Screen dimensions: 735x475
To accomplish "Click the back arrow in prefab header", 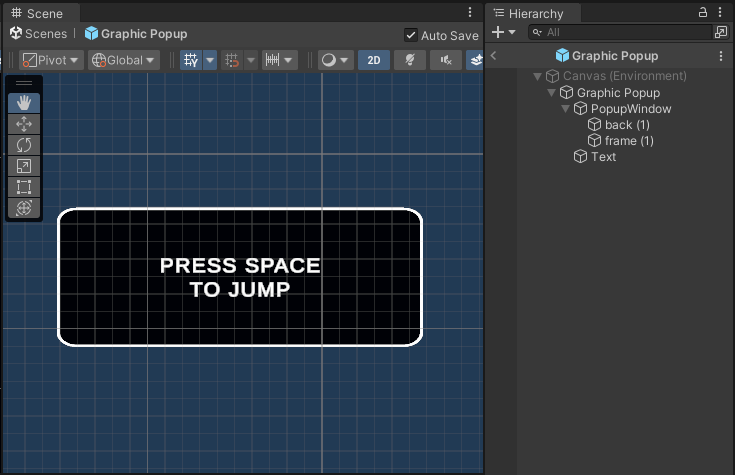I will point(493,56).
